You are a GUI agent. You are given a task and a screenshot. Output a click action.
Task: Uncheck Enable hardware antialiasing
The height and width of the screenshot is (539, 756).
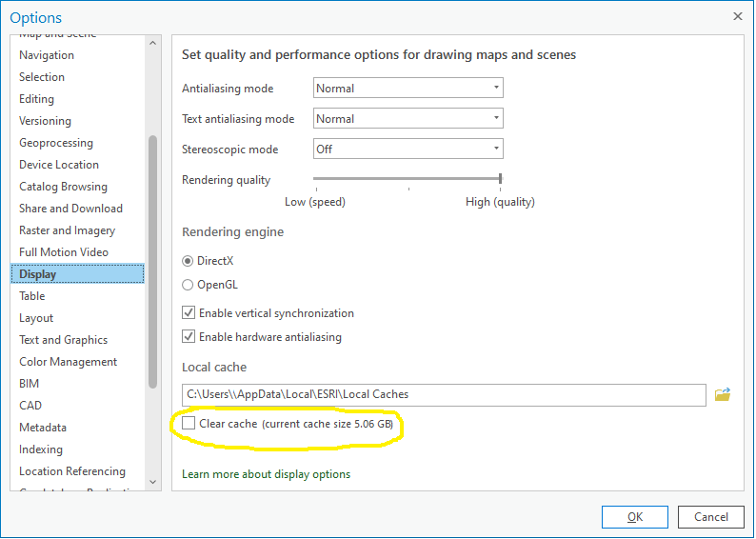[189, 337]
